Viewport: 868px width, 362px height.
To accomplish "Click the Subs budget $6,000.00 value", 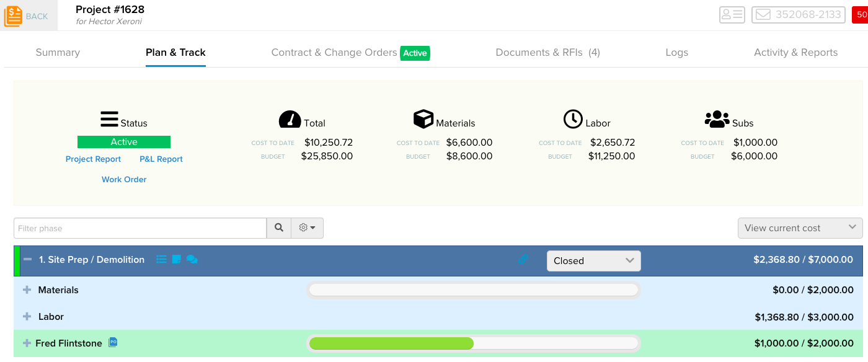I will click(754, 156).
